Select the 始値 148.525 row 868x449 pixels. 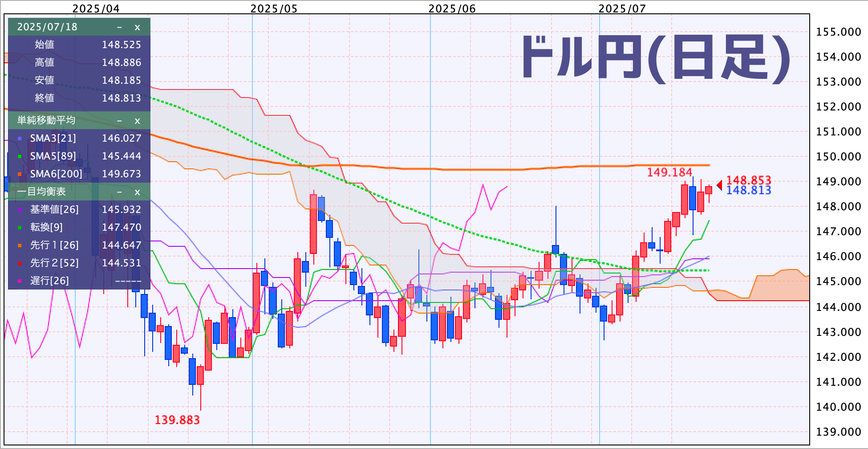pos(79,45)
